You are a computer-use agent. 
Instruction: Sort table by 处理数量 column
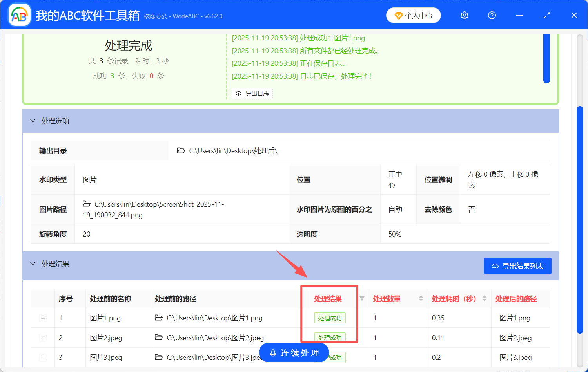coord(421,298)
